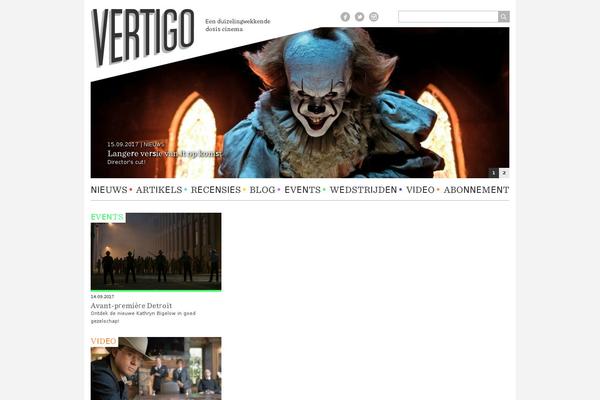Open the Facebook social icon
Image resolution: width=600 pixels, height=400 pixels.
[x=345, y=17]
